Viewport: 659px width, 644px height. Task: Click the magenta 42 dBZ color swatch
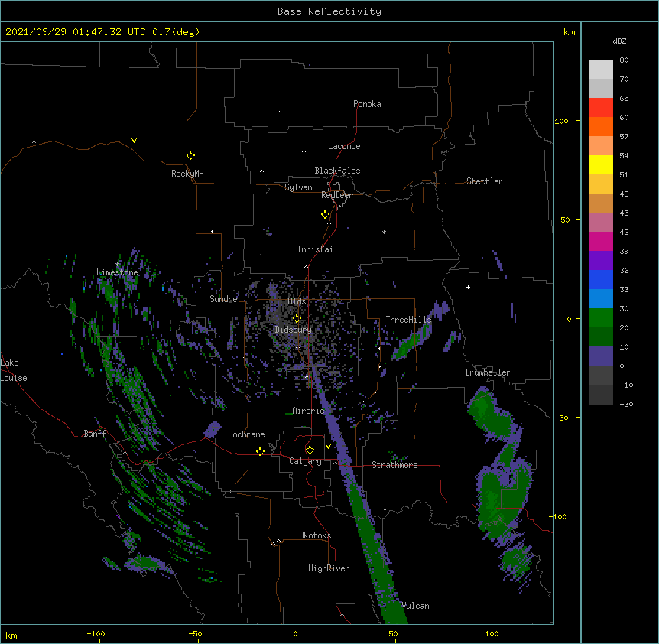[x=601, y=241]
